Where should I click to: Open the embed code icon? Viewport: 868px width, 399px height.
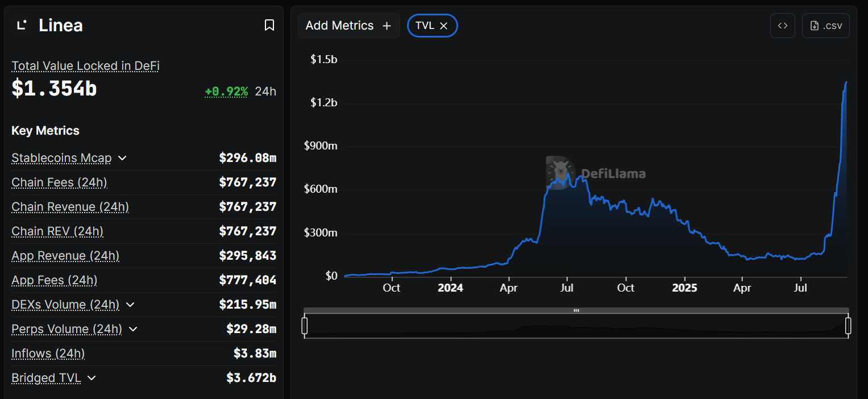783,26
